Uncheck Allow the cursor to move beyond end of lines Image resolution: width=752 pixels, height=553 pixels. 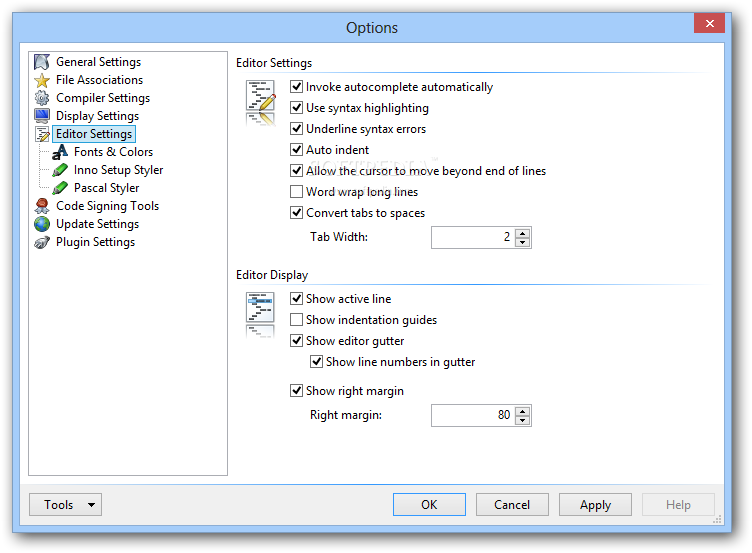[x=296, y=171]
